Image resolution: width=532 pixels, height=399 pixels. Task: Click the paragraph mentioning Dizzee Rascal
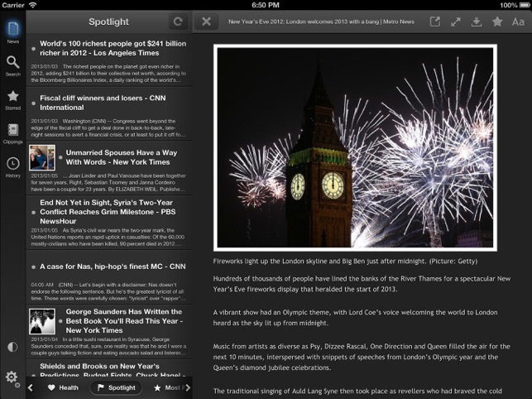coord(362,357)
